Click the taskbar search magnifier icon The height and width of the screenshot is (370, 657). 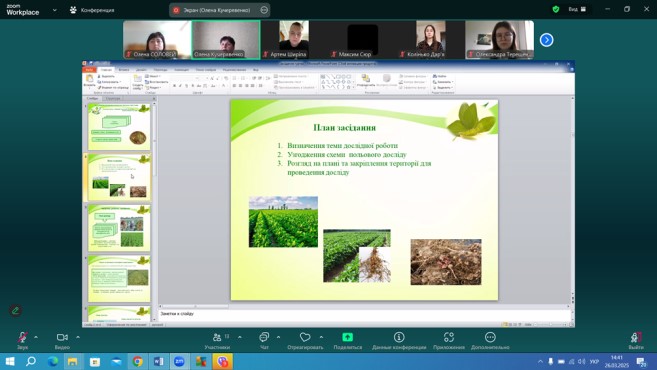(31, 362)
